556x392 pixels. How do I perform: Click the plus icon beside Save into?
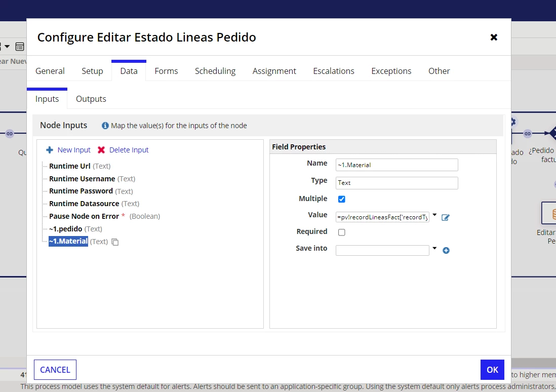pyautogui.click(x=446, y=251)
